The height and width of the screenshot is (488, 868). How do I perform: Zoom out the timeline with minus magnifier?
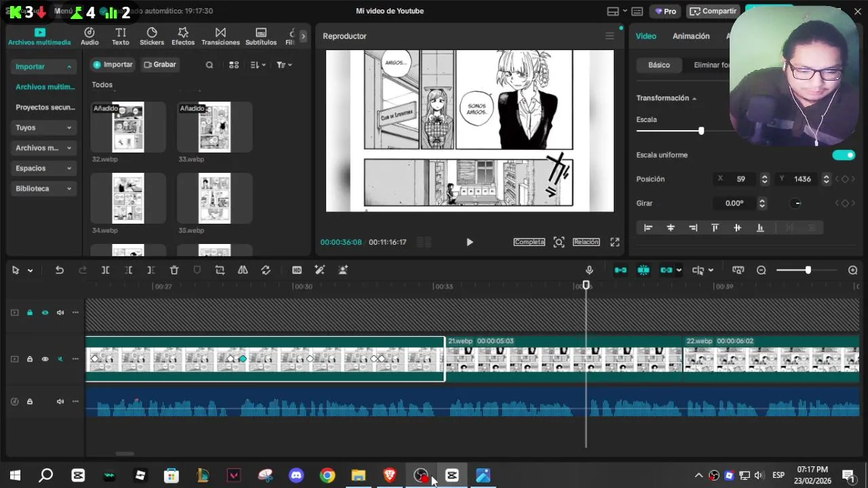point(762,270)
